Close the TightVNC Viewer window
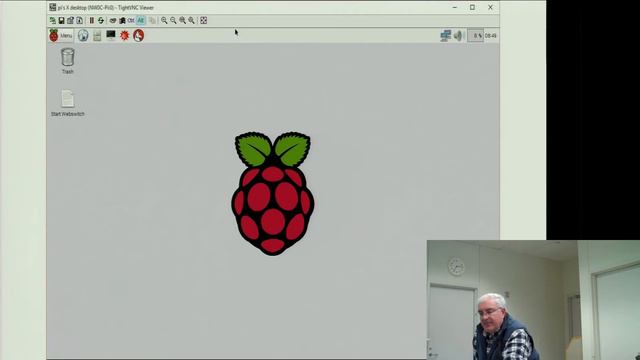The image size is (640, 360). point(490,7)
